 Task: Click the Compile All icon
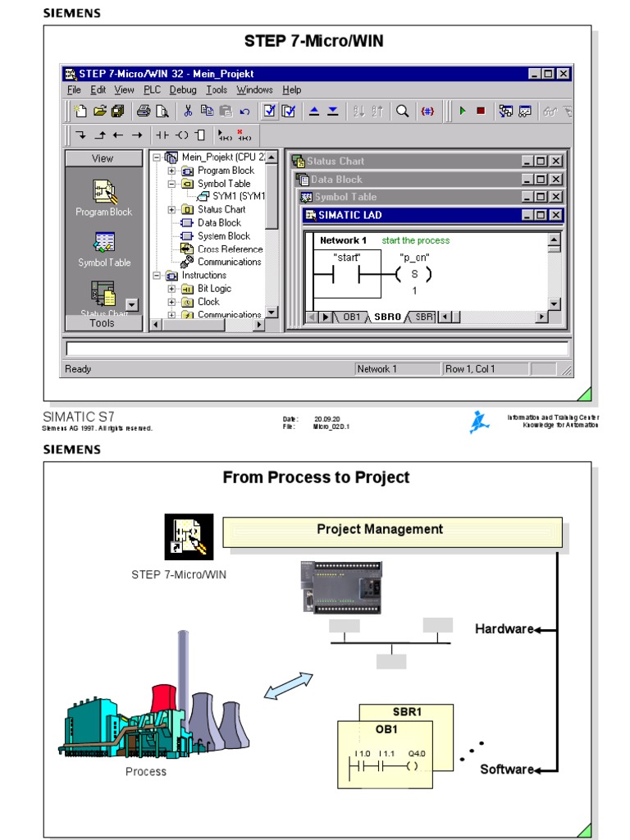(288, 111)
